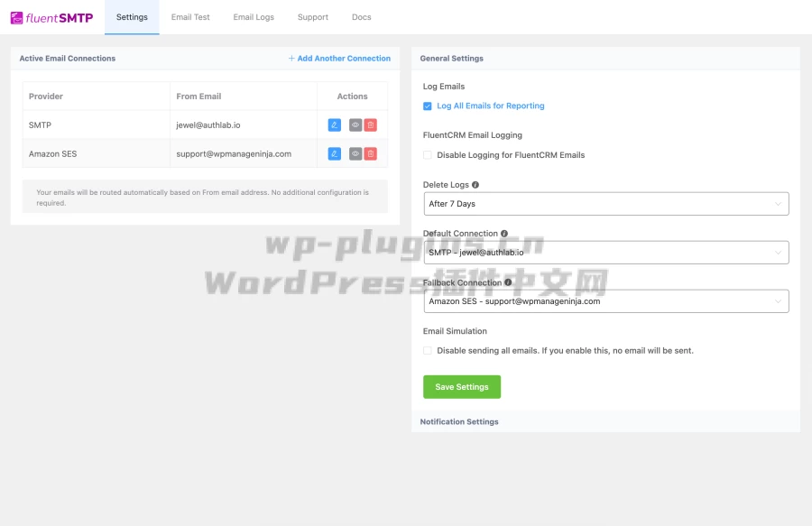This screenshot has height=526, width=812.
Task: Edit the Amazon SES connection
Action: pos(335,153)
